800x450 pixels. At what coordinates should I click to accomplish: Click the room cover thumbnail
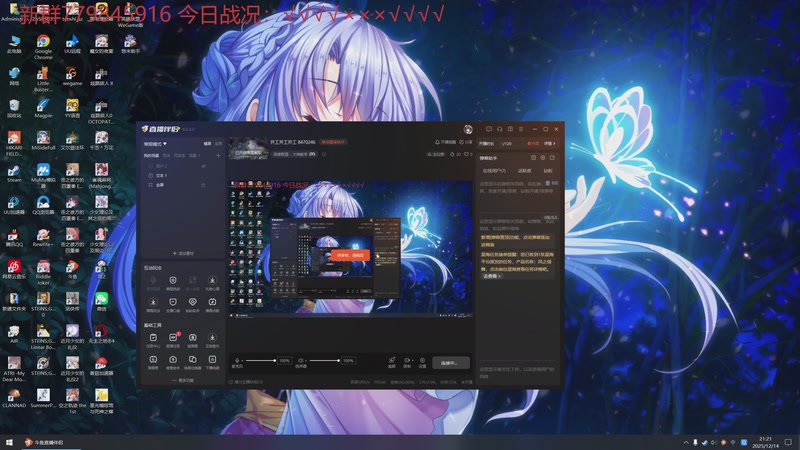(248, 148)
